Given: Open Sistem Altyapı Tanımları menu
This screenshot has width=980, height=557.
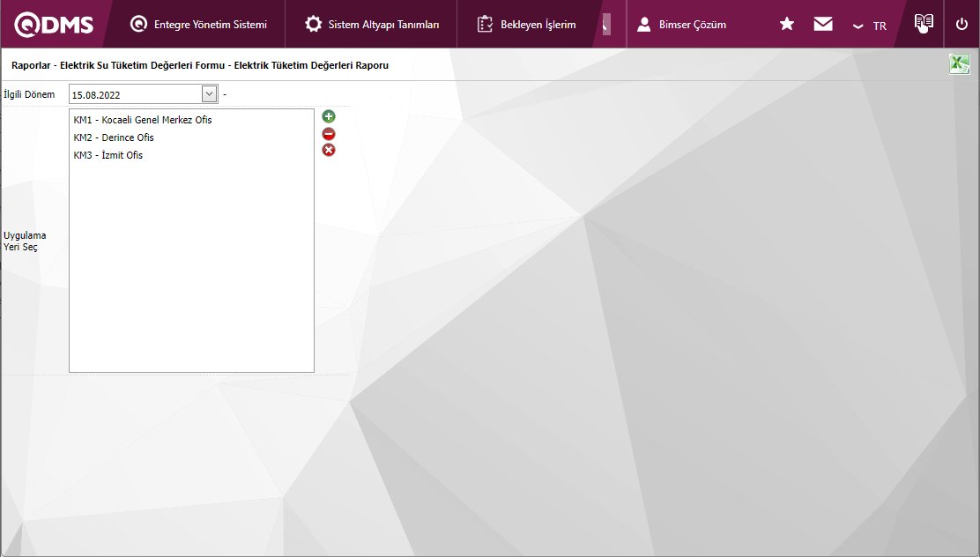Looking at the screenshot, I should 372,25.
